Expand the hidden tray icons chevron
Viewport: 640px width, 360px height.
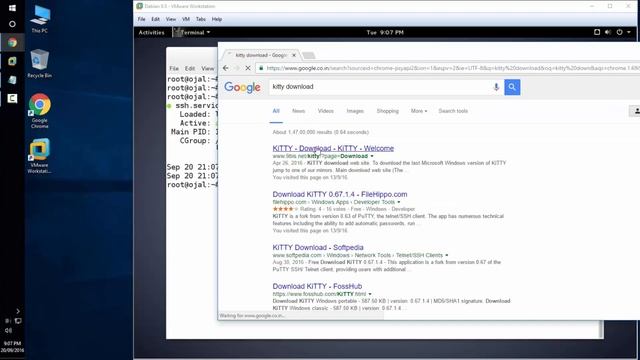(x=18, y=311)
